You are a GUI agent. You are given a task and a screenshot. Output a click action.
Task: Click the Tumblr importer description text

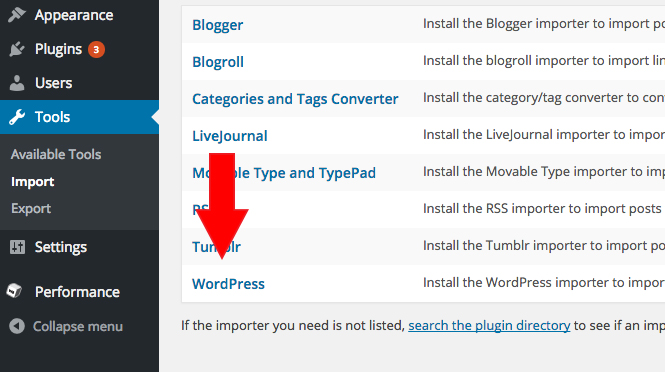pyautogui.click(x=544, y=245)
